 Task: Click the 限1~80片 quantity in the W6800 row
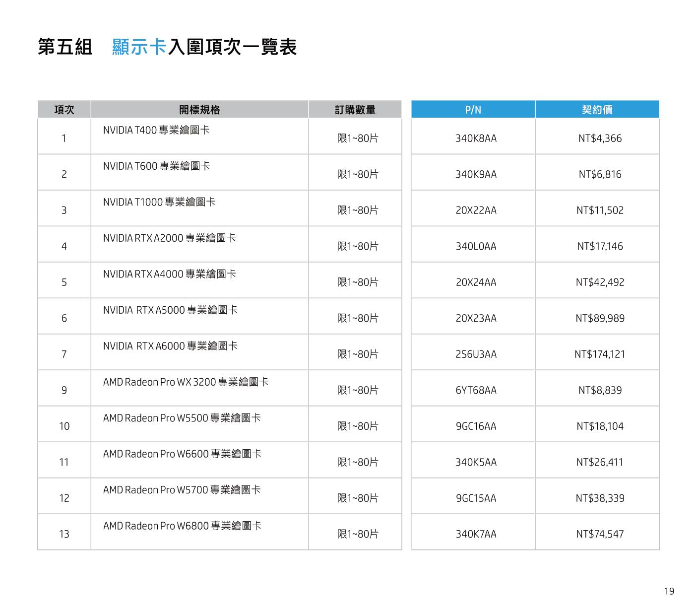click(358, 534)
